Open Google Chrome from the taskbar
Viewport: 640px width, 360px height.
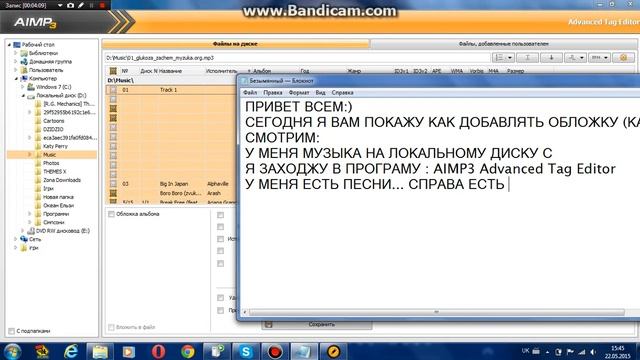(x=187, y=351)
